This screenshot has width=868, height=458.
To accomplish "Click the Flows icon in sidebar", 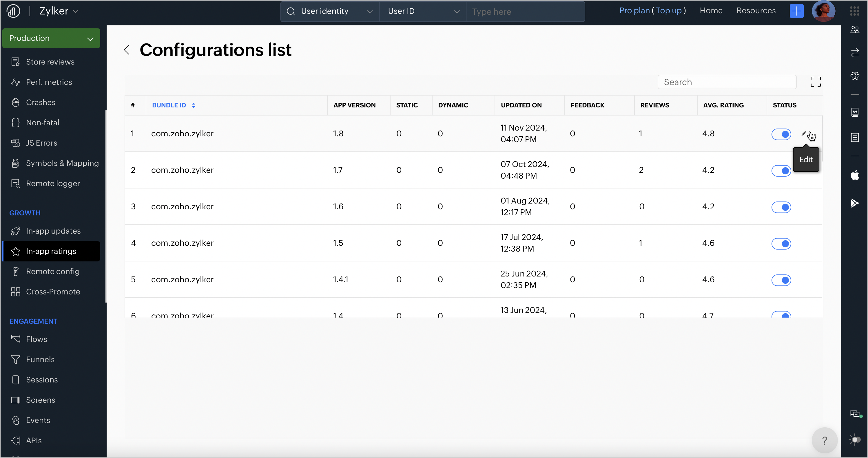I will click(x=16, y=339).
